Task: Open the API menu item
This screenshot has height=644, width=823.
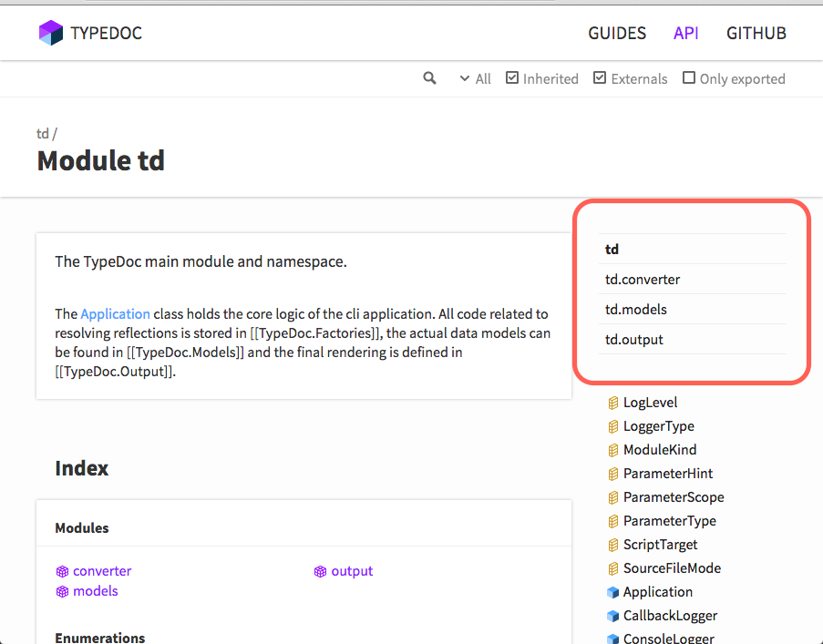Action: (686, 33)
